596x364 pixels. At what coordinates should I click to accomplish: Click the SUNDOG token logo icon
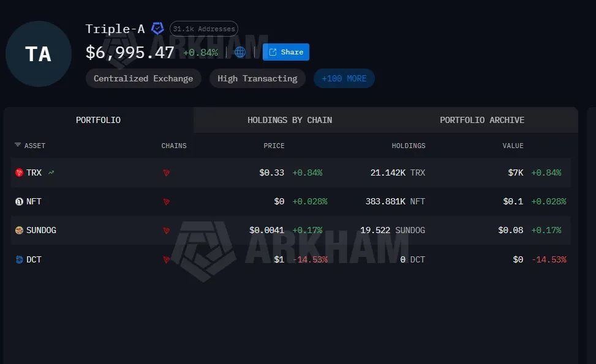point(19,231)
